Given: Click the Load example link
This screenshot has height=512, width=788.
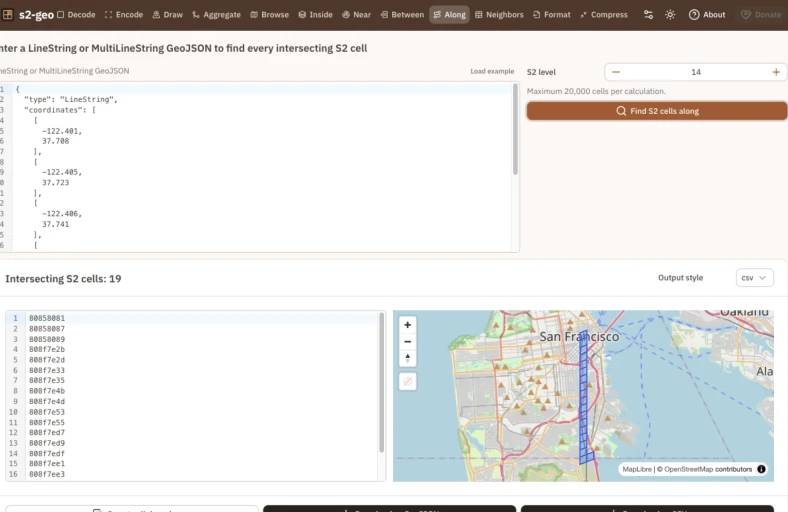Looking at the screenshot, I should 492,71.
